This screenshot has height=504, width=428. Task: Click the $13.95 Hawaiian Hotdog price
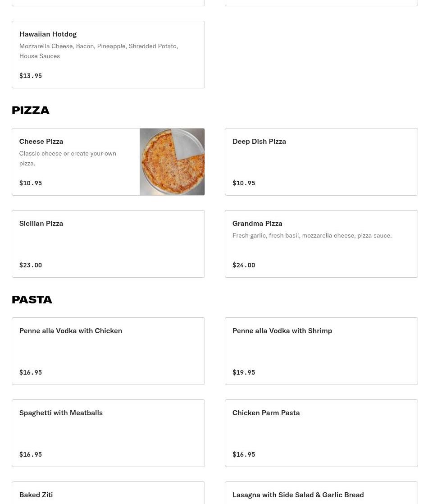point(31,76)
